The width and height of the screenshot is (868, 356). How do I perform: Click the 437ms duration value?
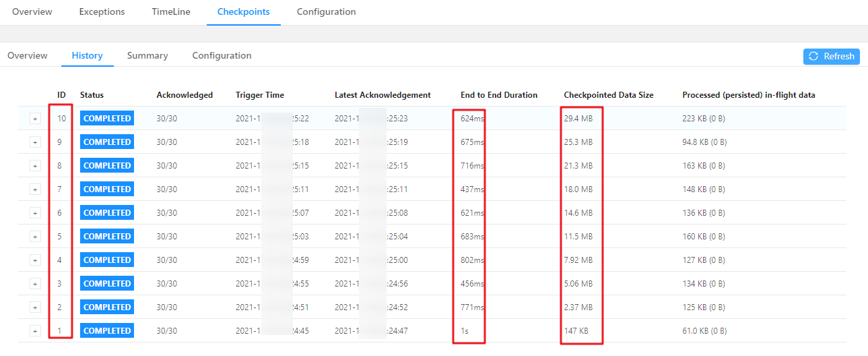click(x=472, y=189)
